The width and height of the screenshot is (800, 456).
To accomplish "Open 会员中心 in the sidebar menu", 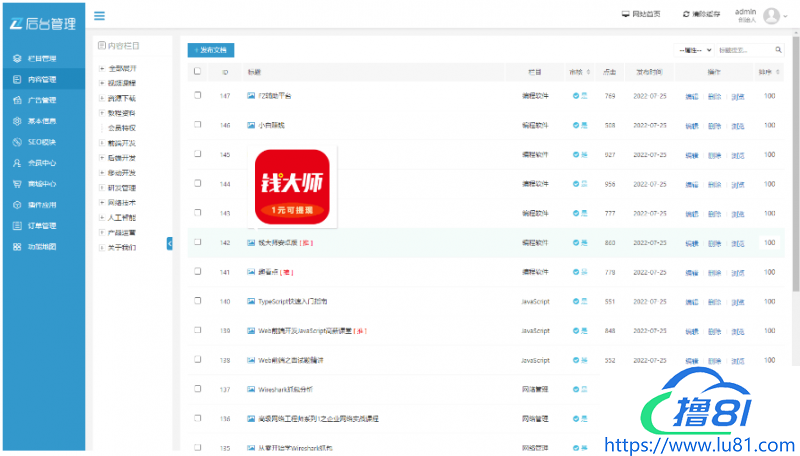I will click(35, 163).
